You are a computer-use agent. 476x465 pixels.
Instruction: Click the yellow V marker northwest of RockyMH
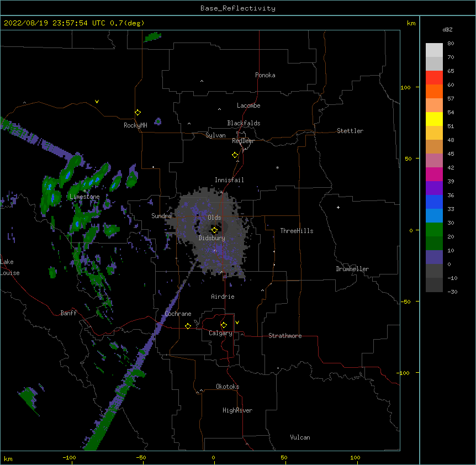(97, 102)
